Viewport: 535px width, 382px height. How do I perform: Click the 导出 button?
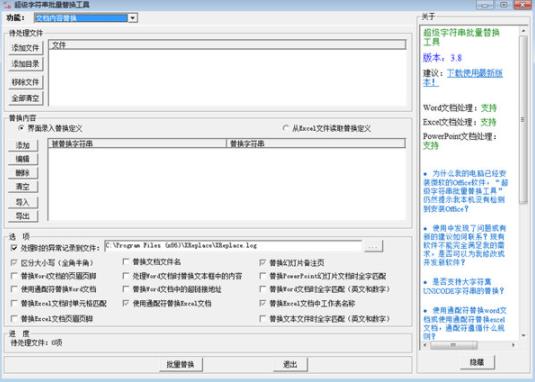(x=23, y=216)
